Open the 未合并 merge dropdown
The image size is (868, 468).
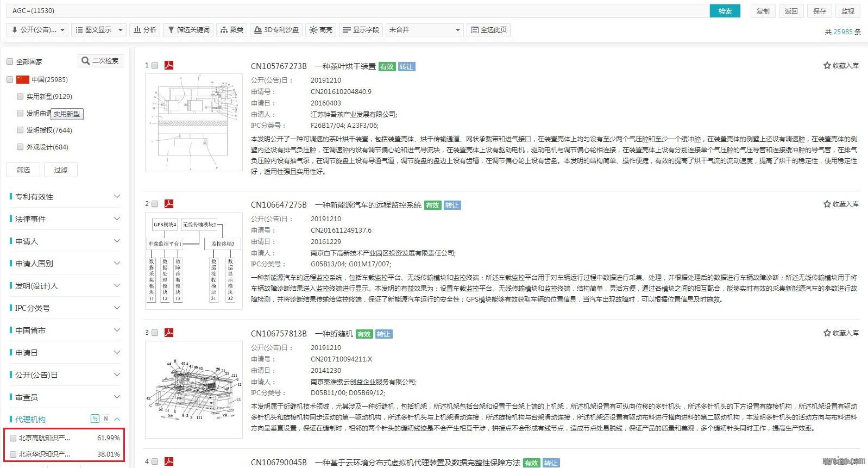[424, 30]
